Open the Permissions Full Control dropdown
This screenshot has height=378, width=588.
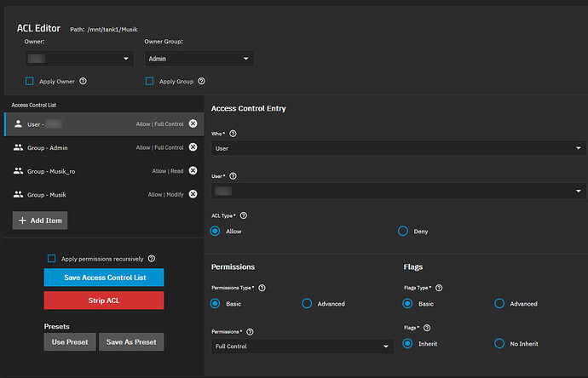click(302, 346)
